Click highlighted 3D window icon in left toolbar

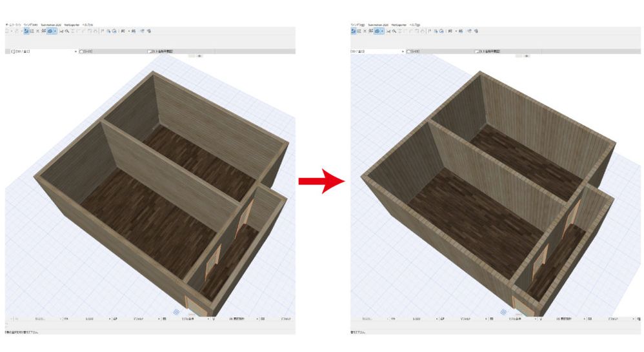tap(50, 31)
